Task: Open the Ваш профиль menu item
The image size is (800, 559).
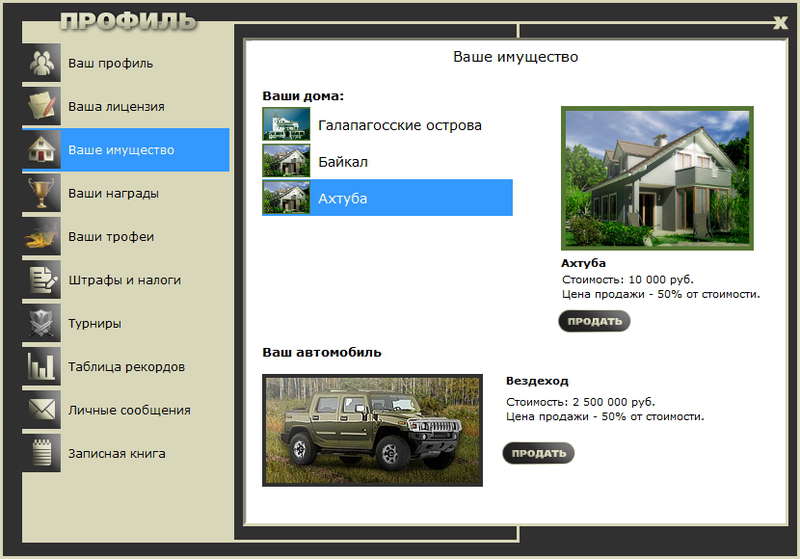Action: 126,63
